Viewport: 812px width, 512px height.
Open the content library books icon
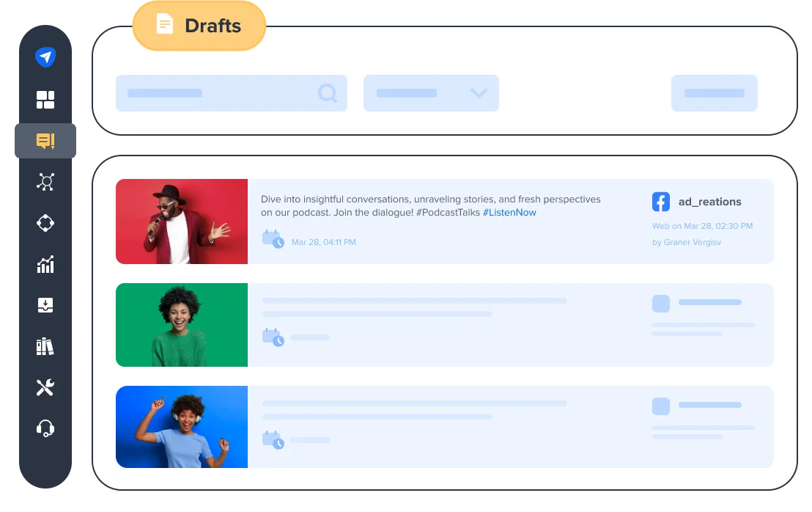pyautogui.click(x=45, y=346)
